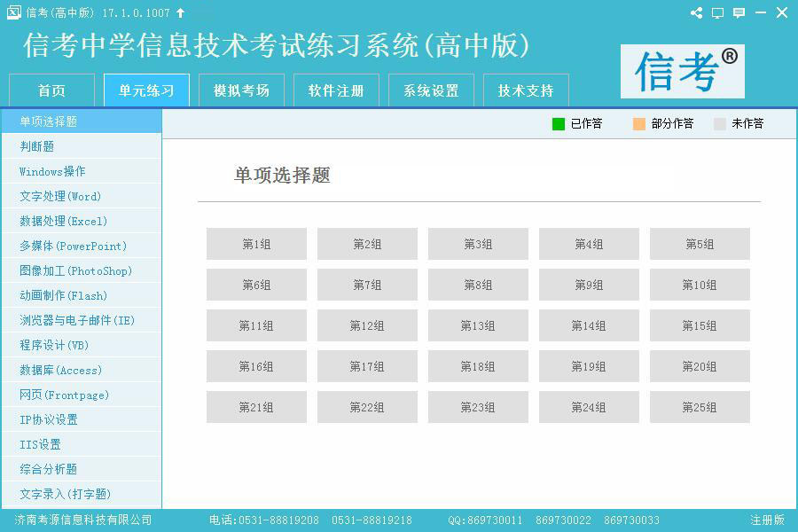Open the 系统设置 tab

pyautogui.click(x=431, y=90)
